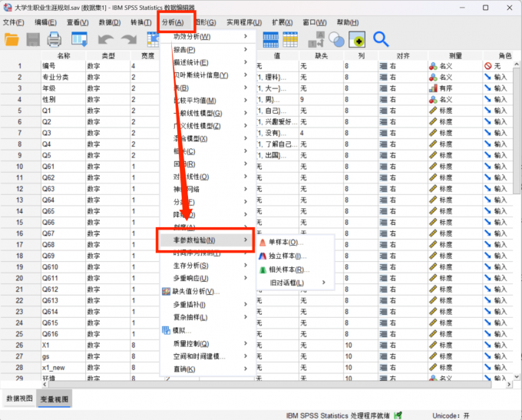Viewport: 522px width, 420px height.
Task: Select the name cell 专业分类
Action: (x=64, y=78)
